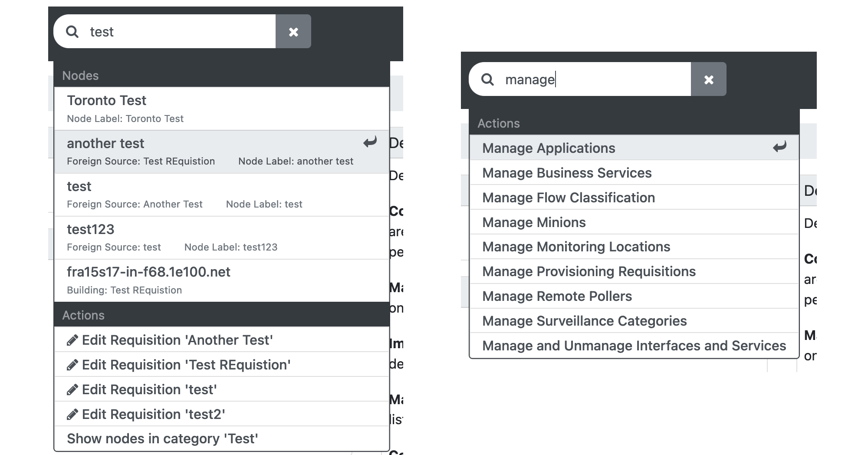The image size is (868, 455).
Task: Clear the 'manage' search using the X icon
Action: coord(709,79)
